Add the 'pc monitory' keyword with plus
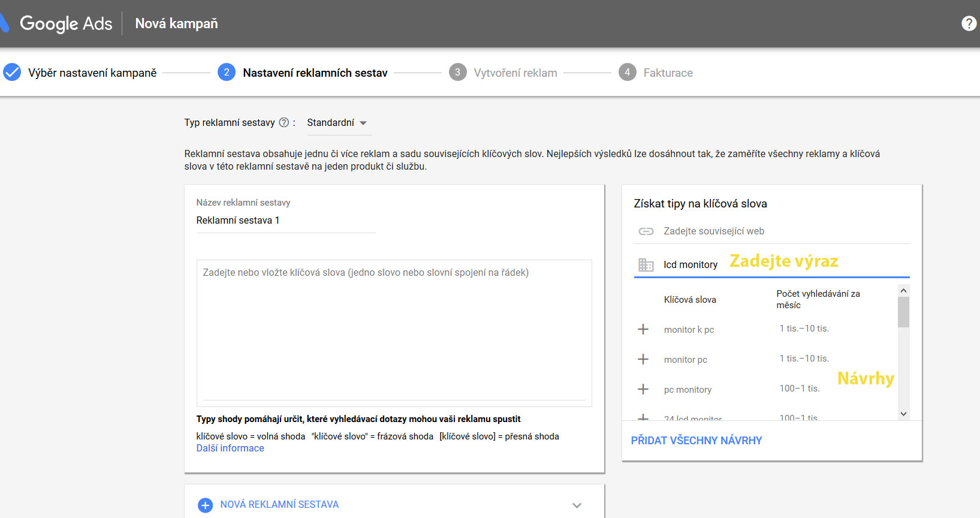 [643, 389]
